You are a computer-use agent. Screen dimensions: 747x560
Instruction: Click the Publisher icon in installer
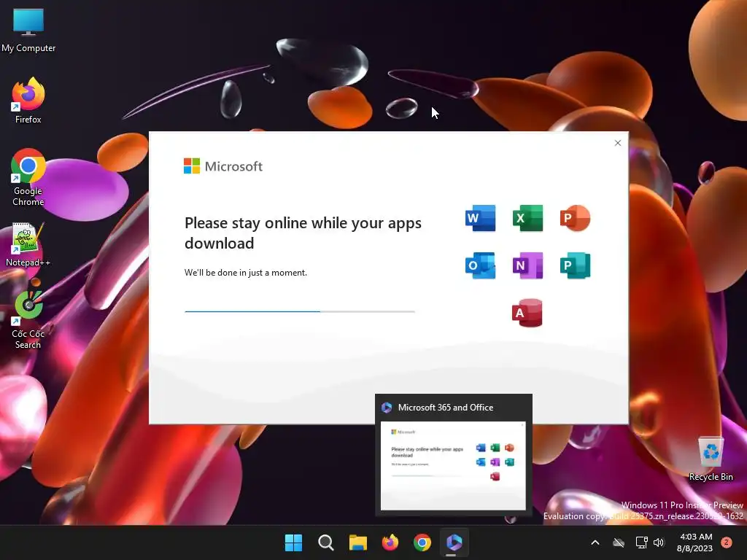point(575,265)
